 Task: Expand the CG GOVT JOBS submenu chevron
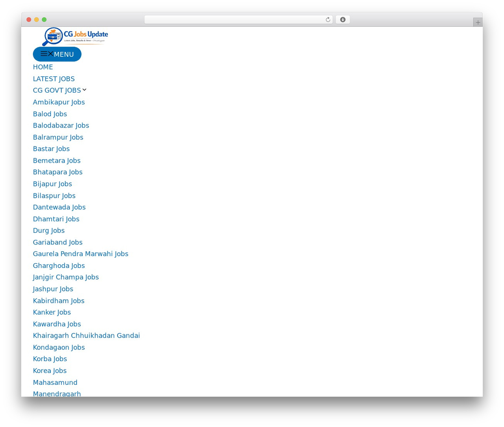(84, 90)
